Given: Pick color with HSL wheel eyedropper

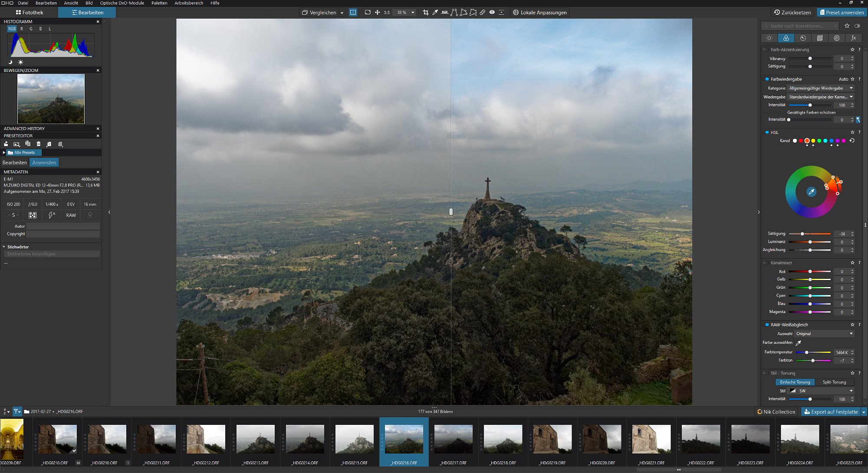Looking at the screenshot, I should click(811, 192).
